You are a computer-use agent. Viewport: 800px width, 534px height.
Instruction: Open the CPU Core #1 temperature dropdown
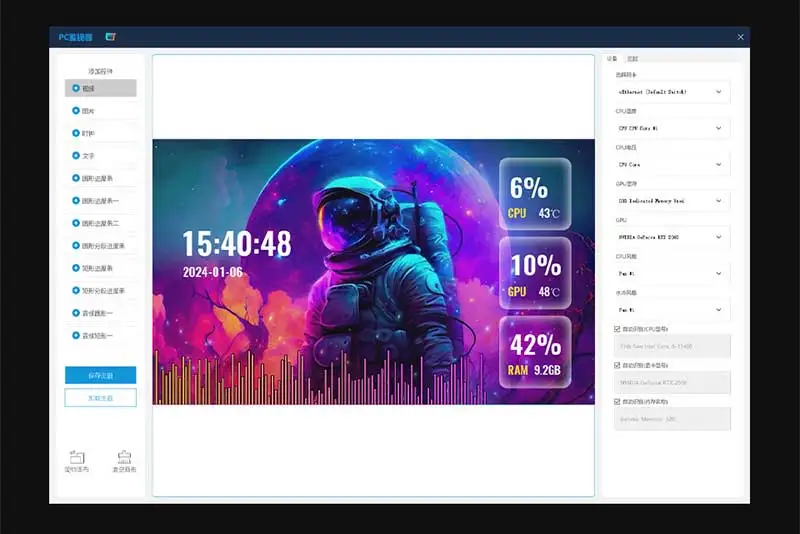click(672, 128)
